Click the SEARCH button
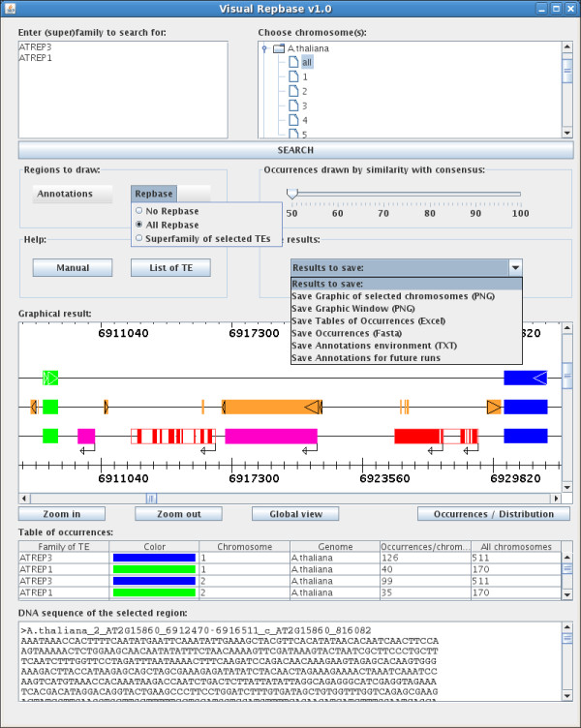The height and width of the screenshot is (728, 581). (x=295, y=150)
